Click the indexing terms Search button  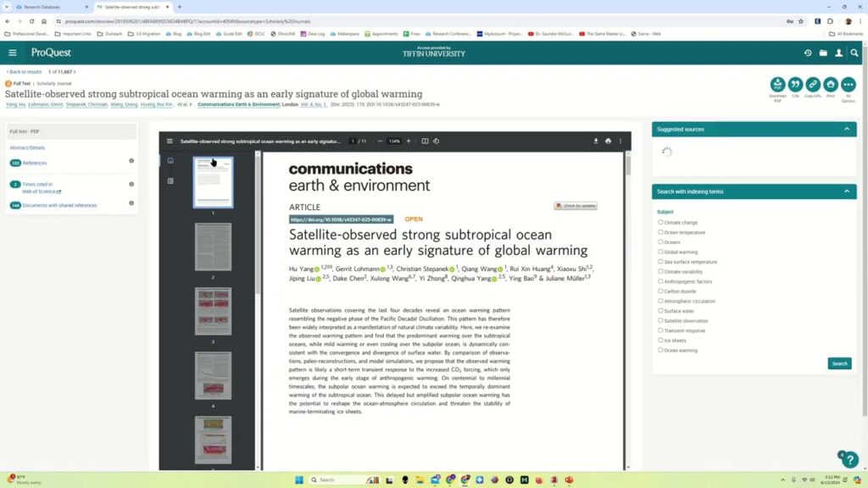[x=839, y=363]
